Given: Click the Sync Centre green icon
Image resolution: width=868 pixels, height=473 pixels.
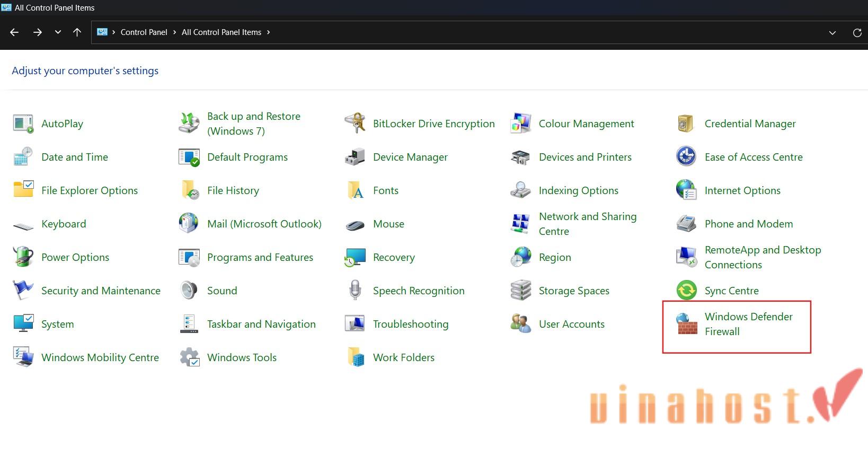Looking at the screenshot, I should click(x=686, y=290).
